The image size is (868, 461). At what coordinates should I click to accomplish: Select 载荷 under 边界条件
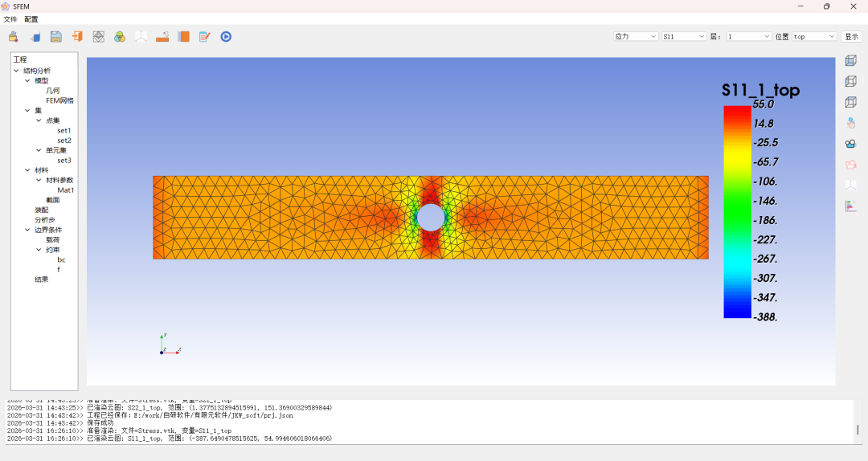(53, 240)
